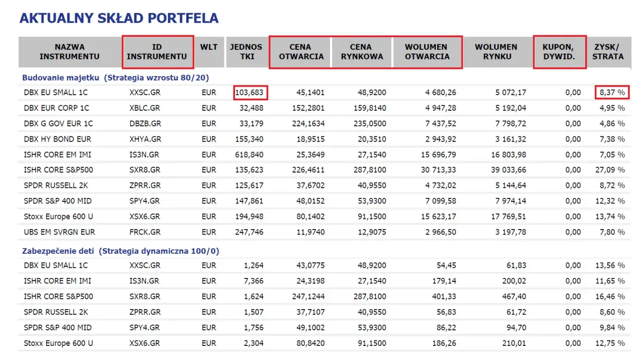Click units value 125,617

(x=250, y=185)
